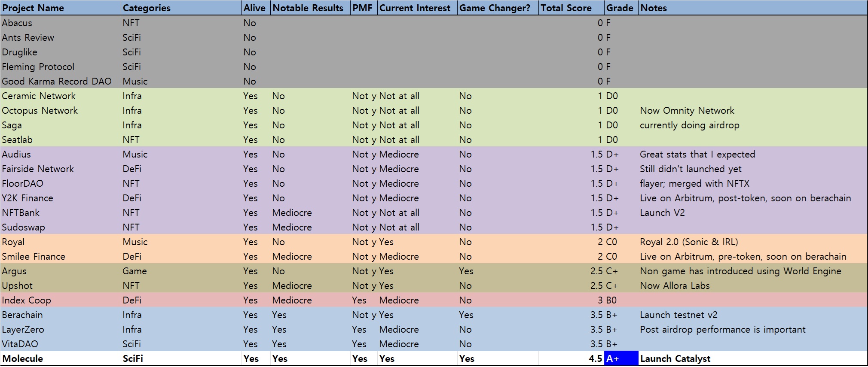Select VitaDAO's 3.5 total score
The image size is (868, 367).
coord(571,344)
